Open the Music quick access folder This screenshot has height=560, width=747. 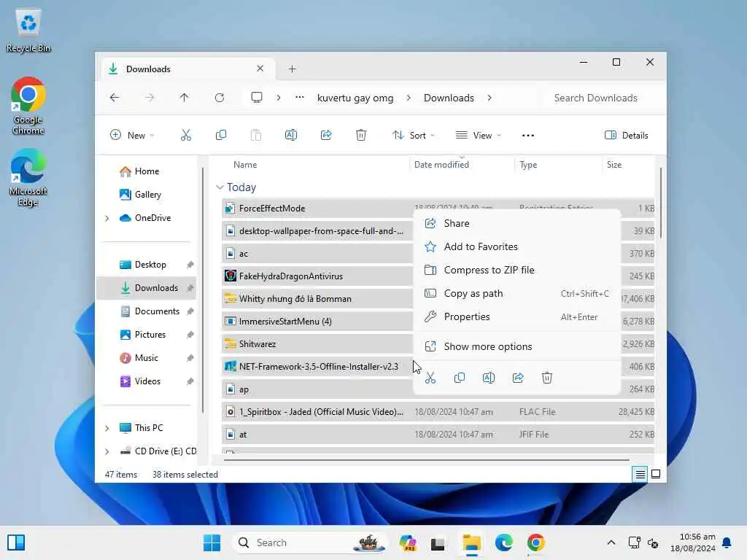[147, 358]
